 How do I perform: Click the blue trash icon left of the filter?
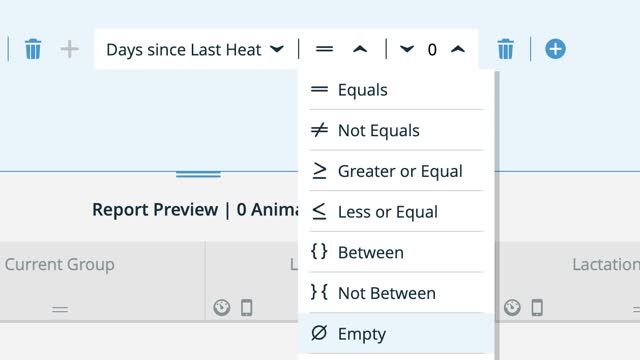[33, 49]
